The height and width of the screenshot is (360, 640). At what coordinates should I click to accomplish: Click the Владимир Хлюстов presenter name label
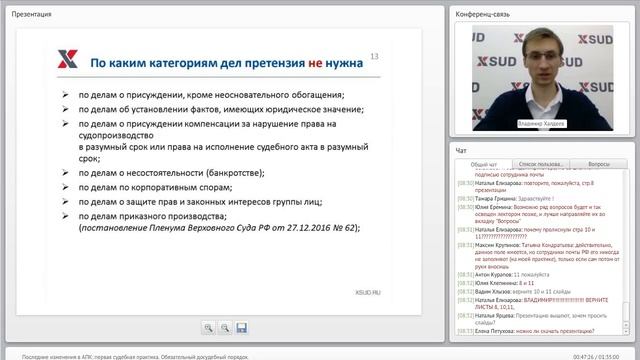(542, 123)
